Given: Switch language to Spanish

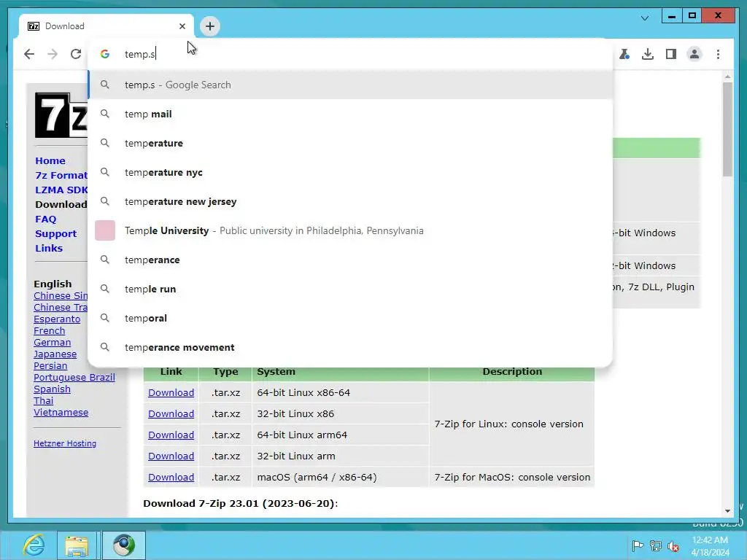Looking at the screenshot, I should pyautogui.click(x=52, y=389).
